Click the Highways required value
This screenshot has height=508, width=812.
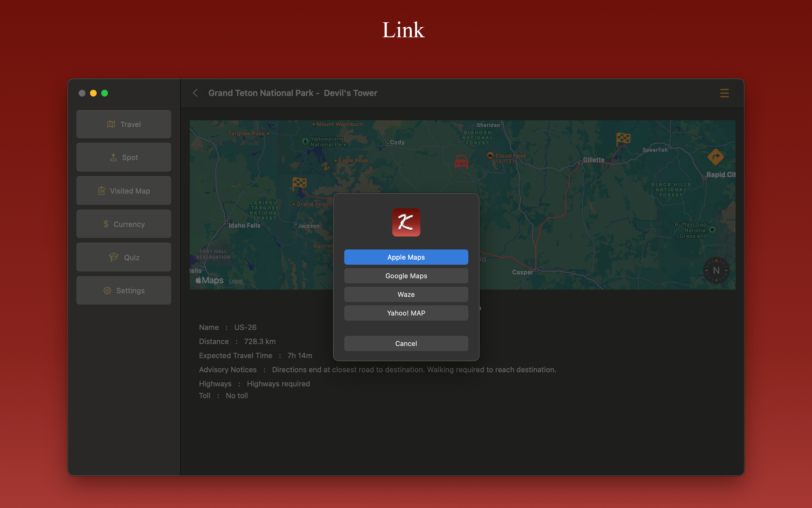tap(278, 384)
